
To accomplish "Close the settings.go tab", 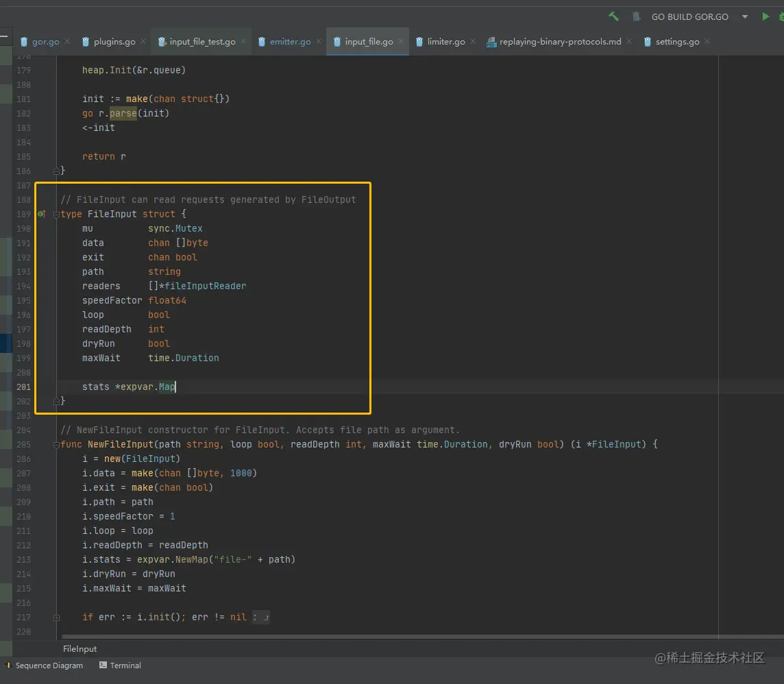I will coord(707,42).
